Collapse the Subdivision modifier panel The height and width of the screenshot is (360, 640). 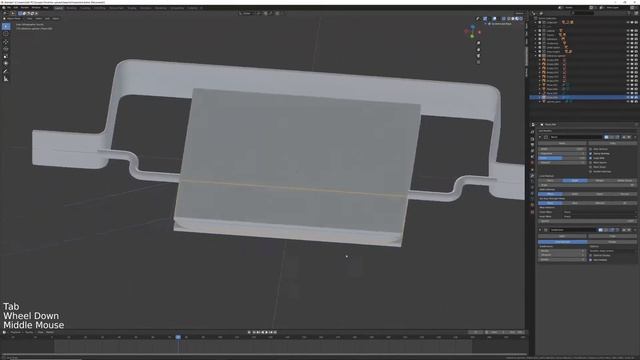[x=540, y=230]
